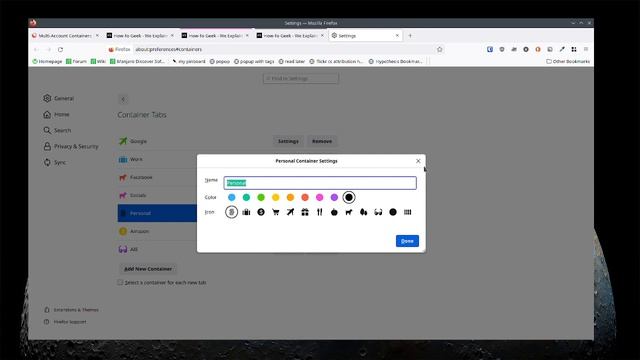Open Extensions & Themes link
Image resolution: width=640 pixels, height=360 pixels.
coord(71,310)
